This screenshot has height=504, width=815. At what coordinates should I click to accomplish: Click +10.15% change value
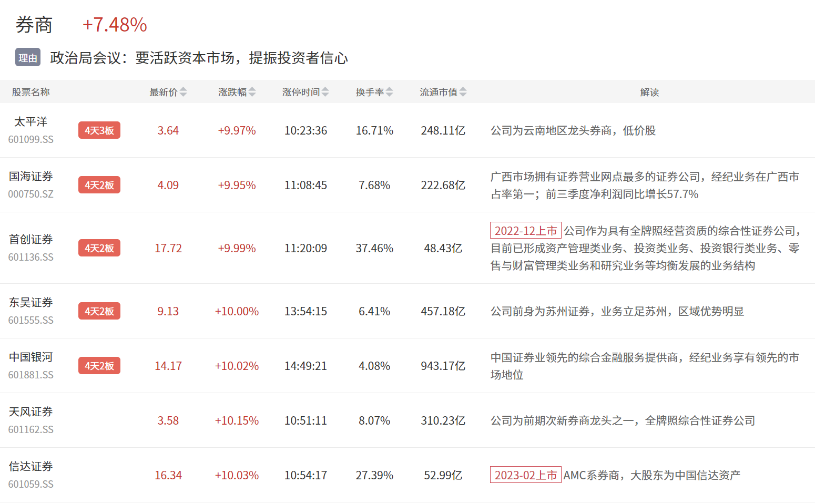(x=237, y=420)
